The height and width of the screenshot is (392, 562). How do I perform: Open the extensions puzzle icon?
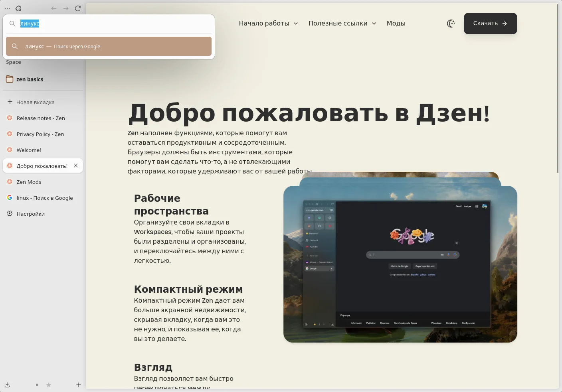point(18,8)
